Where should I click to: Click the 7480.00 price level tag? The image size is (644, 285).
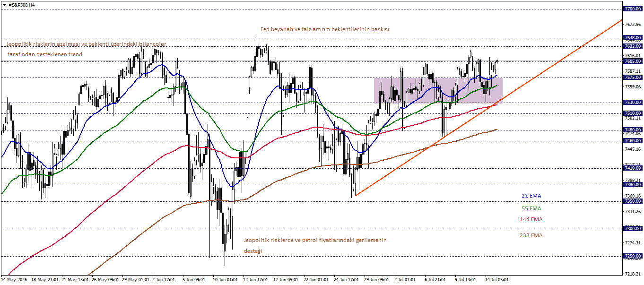[633, 130]
